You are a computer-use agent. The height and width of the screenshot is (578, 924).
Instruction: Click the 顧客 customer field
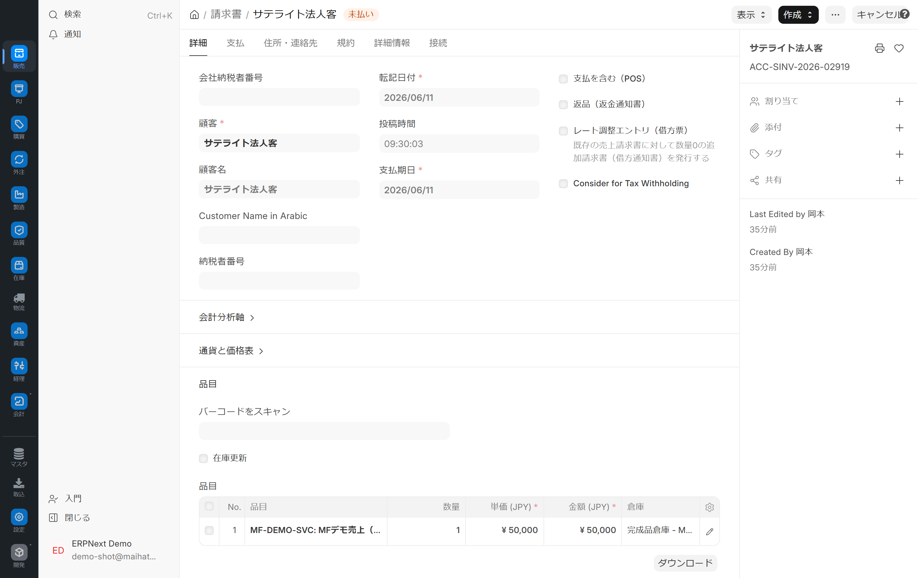click(279, 143)
